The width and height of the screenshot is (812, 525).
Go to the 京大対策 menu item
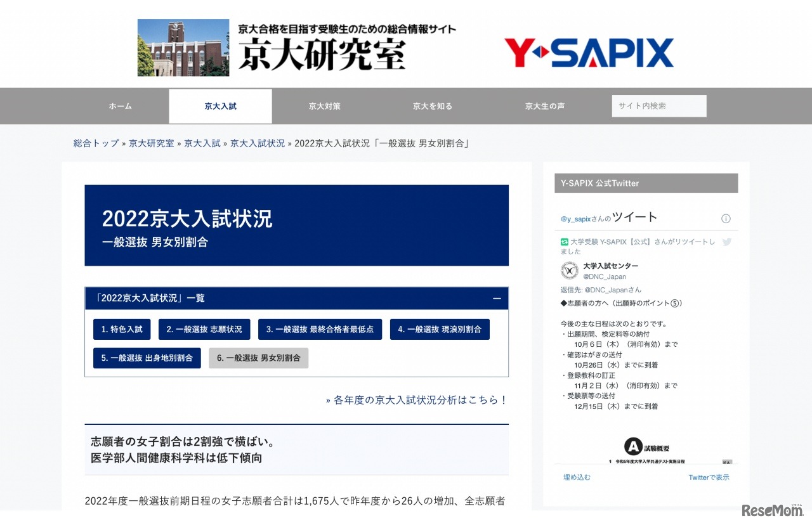324,107
